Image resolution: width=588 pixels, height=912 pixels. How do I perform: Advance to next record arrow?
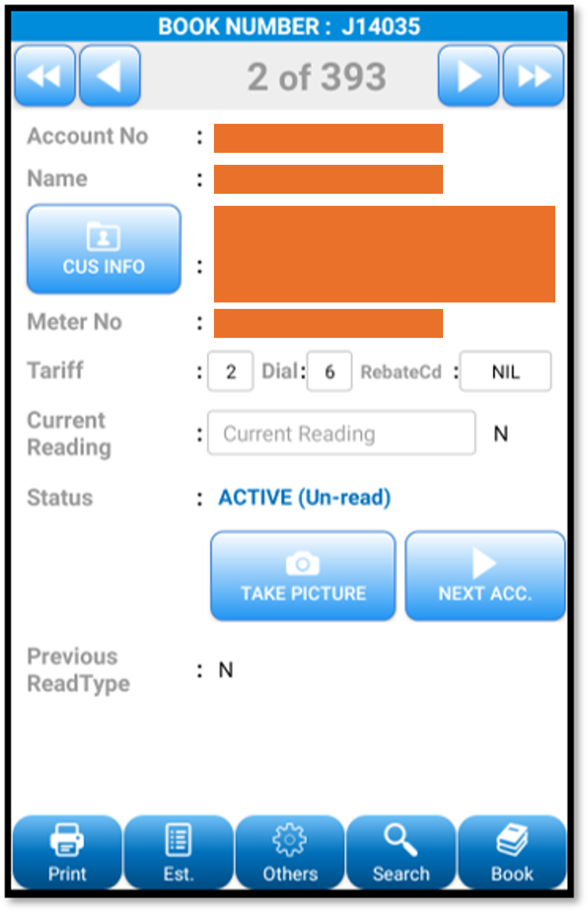click(x=468, y=76)
